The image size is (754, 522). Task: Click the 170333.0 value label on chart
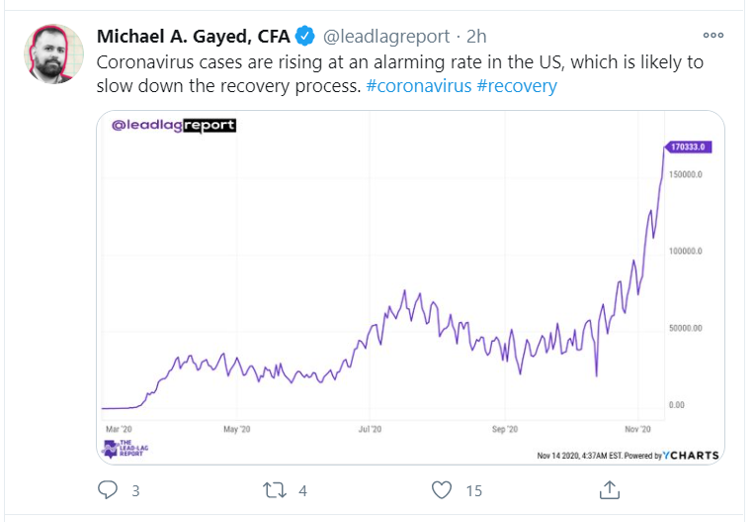[x=687, y=147]
